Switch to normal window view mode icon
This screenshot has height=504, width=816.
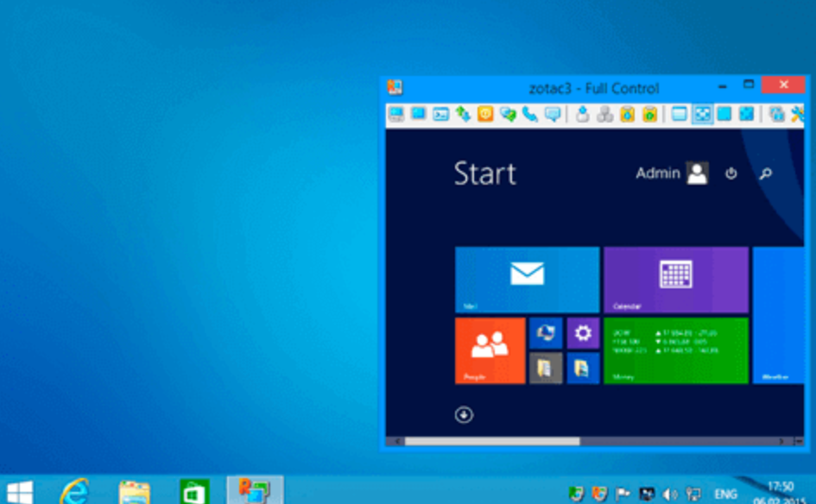coord(679,114)
